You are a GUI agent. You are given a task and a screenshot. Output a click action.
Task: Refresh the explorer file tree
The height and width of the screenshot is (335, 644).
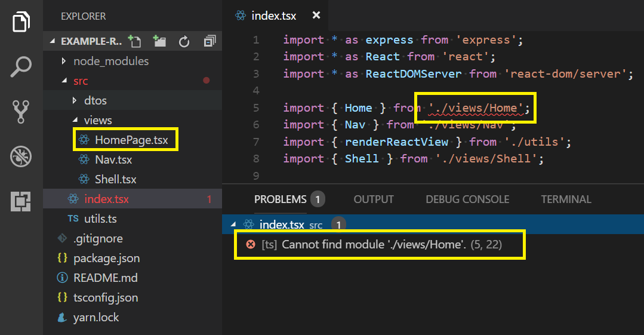pos(184,42)
